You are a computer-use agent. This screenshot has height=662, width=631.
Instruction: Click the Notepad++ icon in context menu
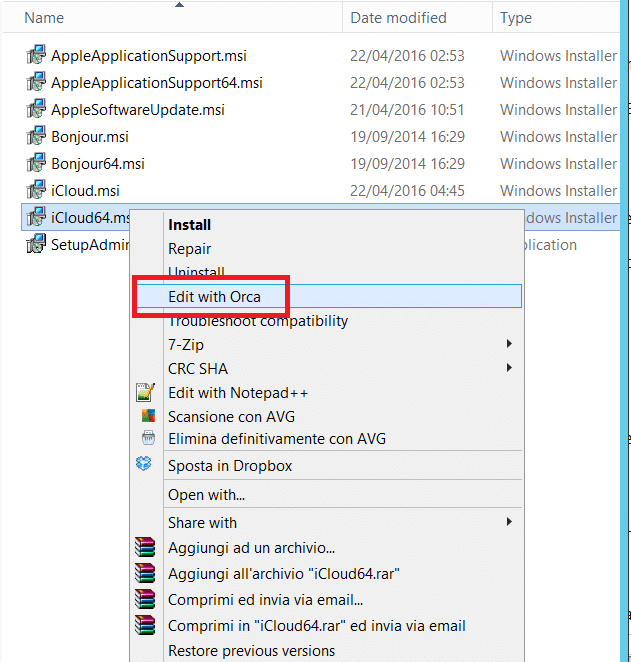pos(148,393)
